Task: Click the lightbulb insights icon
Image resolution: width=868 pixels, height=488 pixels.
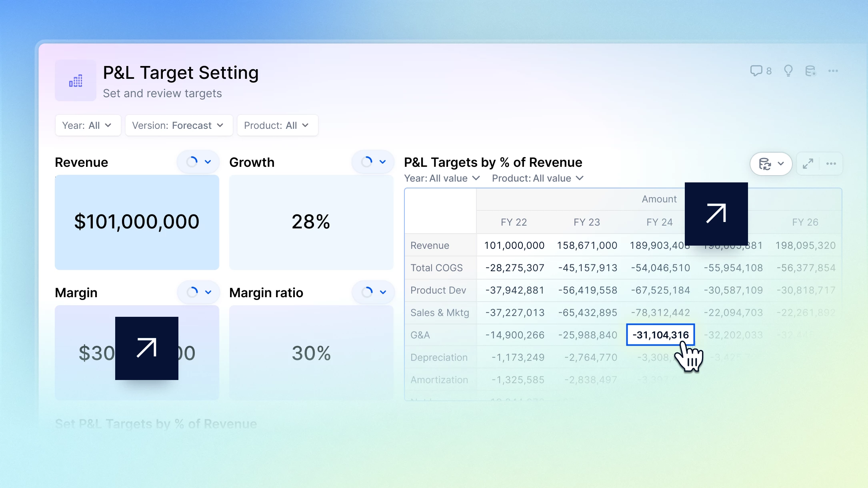Action: [788, 71]
